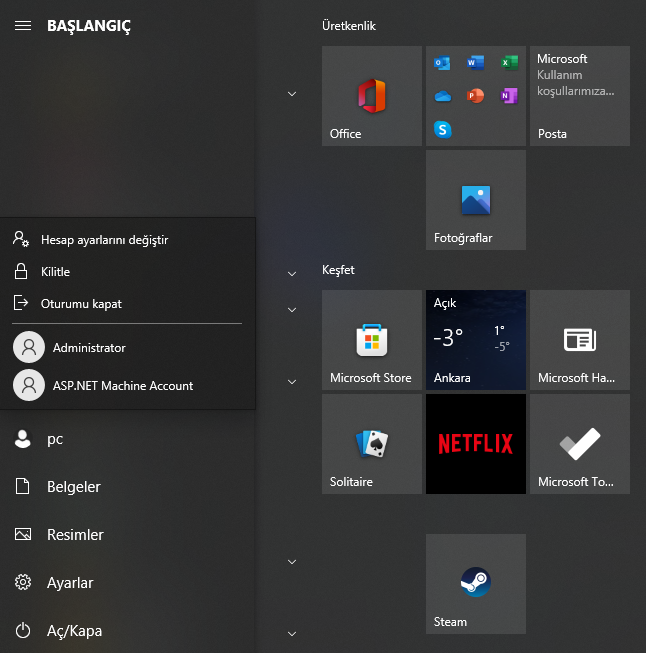The width and height of the screenshot is (646, 653).
Task: Click the pc user account icon
Action: [22, 439]
